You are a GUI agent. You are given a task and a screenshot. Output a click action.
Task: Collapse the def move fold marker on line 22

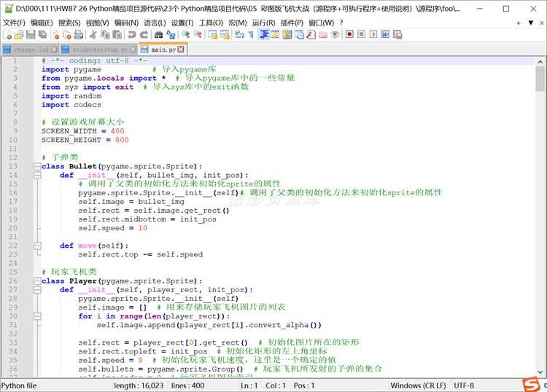(x=37, y=246)
